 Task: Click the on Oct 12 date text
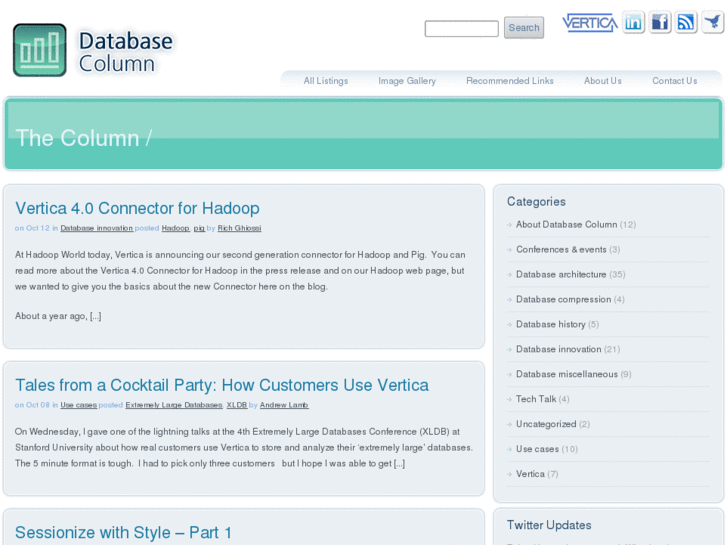coord(32,228)
